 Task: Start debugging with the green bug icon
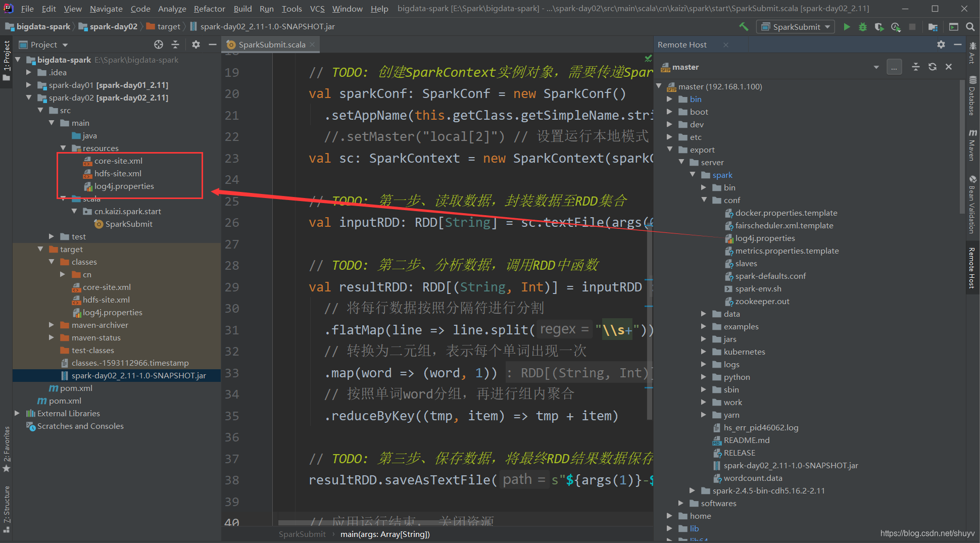[863, 27]
